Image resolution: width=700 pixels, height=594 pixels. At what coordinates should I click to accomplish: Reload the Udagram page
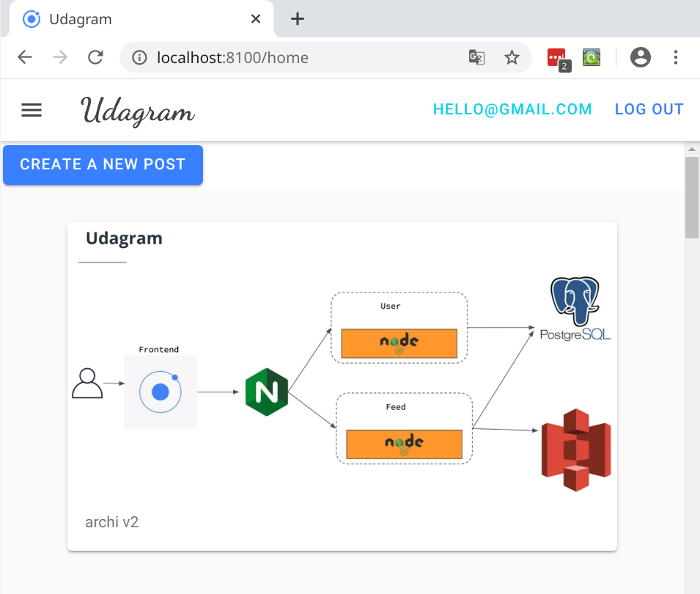click(x=95, y=57)
